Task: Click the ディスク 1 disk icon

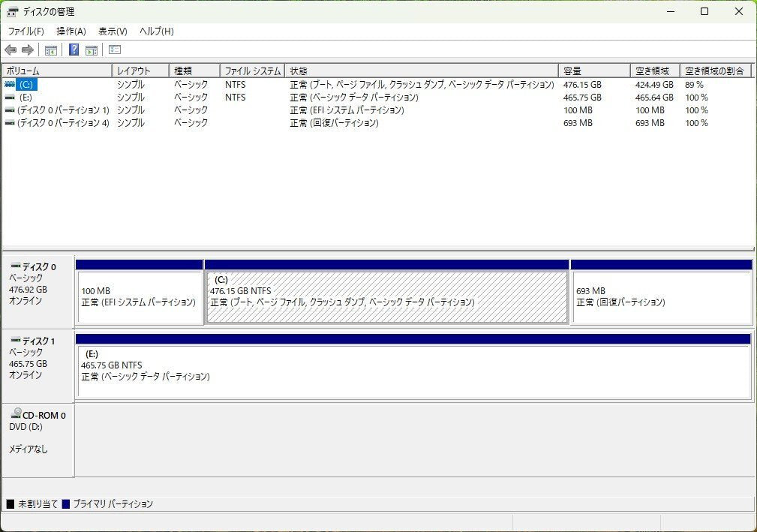Action: pyautogui.click(x=16, y=341)
